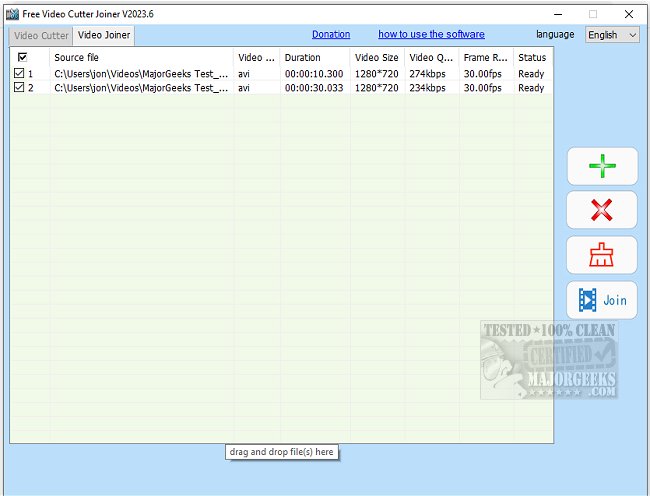Click the Join button with film icon
The width and height of the screenshot is (650, 496).
tap(601, 300)
